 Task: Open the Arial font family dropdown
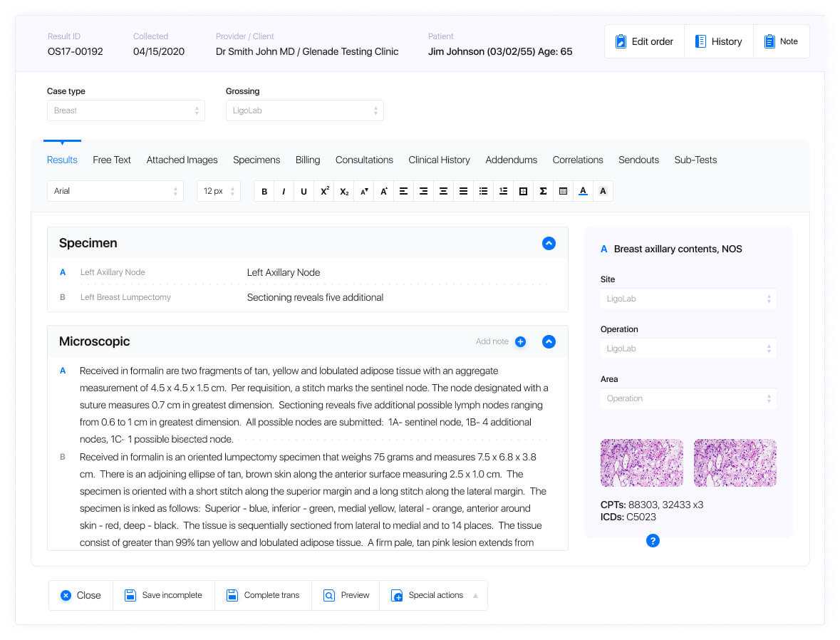[115, 190]
